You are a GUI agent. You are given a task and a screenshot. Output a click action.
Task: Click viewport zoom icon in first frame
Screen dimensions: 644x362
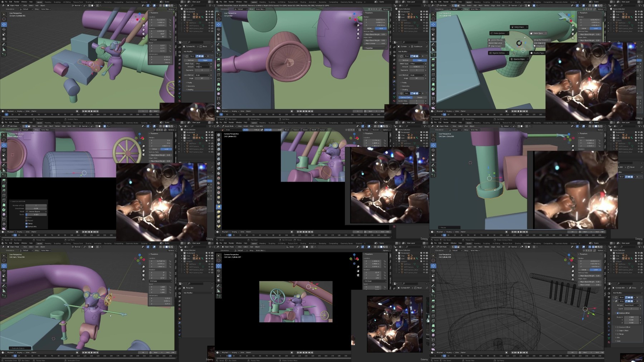click(143, 25)
